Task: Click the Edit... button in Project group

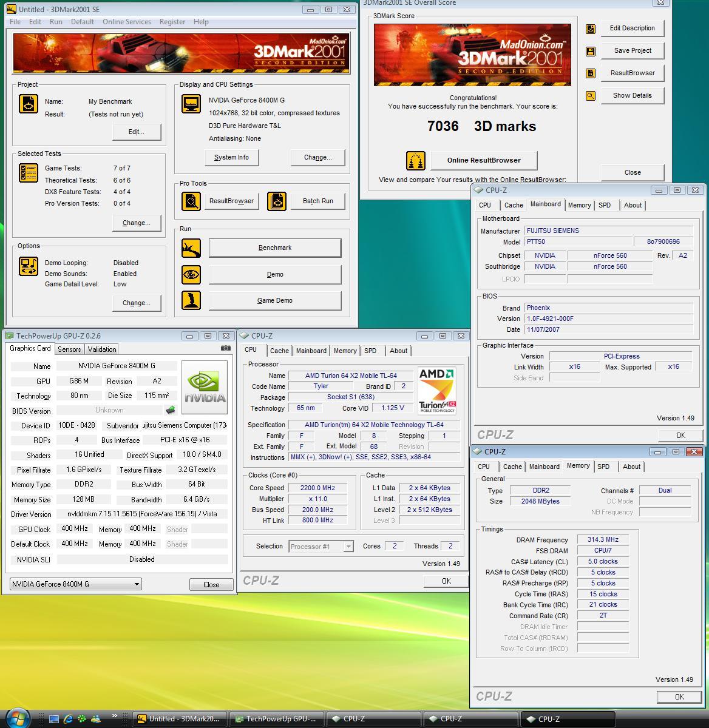Action: point(136,132)
